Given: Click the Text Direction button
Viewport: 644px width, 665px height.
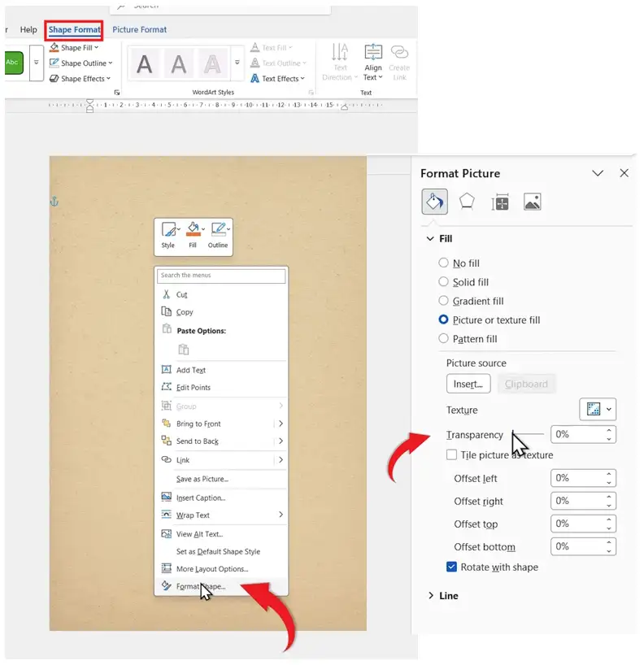Looking at the screenshot, I should click(x=340, y=63).
